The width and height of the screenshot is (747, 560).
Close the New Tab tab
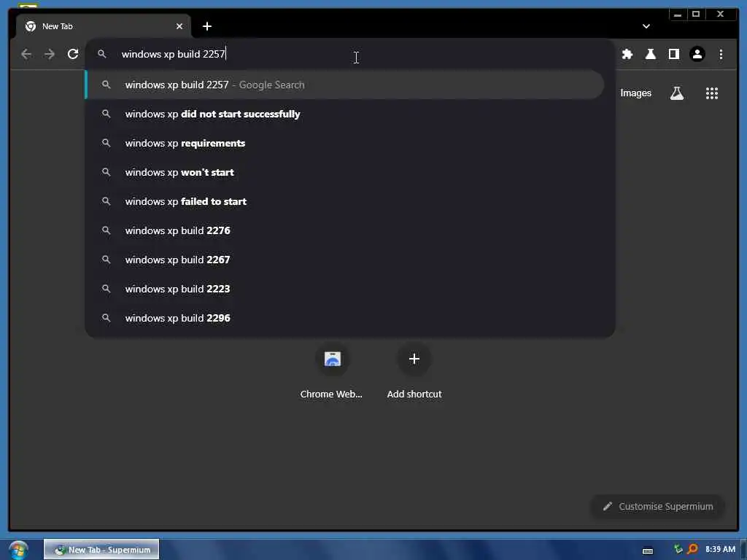pos(179,26)
